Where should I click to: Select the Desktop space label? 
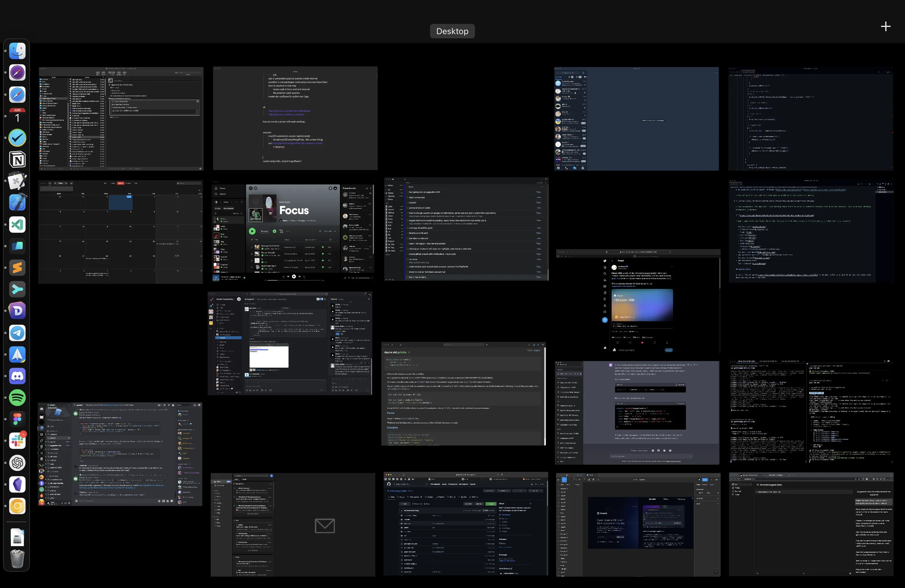[x=452, y=31]
